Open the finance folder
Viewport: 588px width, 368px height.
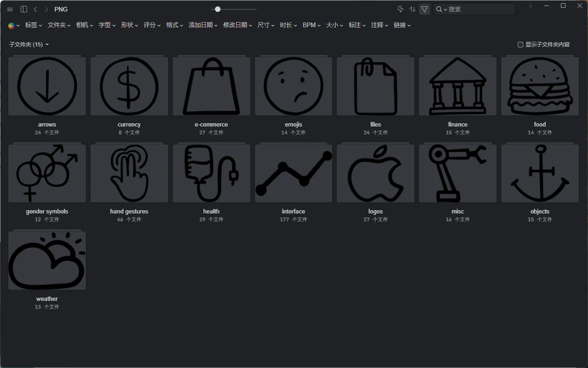click(x=458, y=86)
